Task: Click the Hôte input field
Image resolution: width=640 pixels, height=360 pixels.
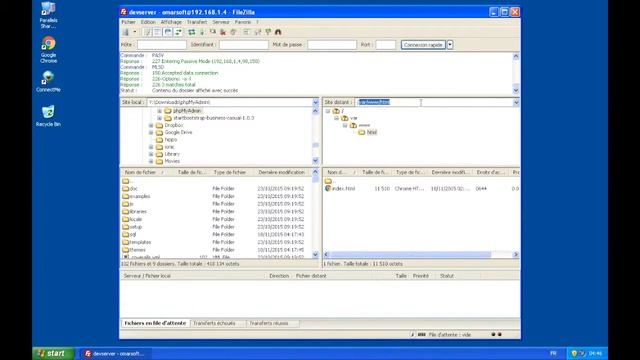Action: point(162,45)
